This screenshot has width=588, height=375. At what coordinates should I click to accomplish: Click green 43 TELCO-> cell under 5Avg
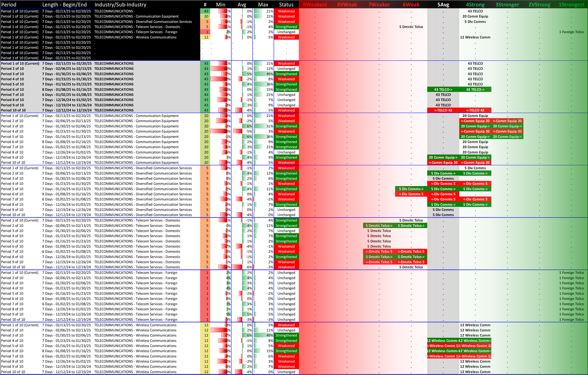(443, 90)
